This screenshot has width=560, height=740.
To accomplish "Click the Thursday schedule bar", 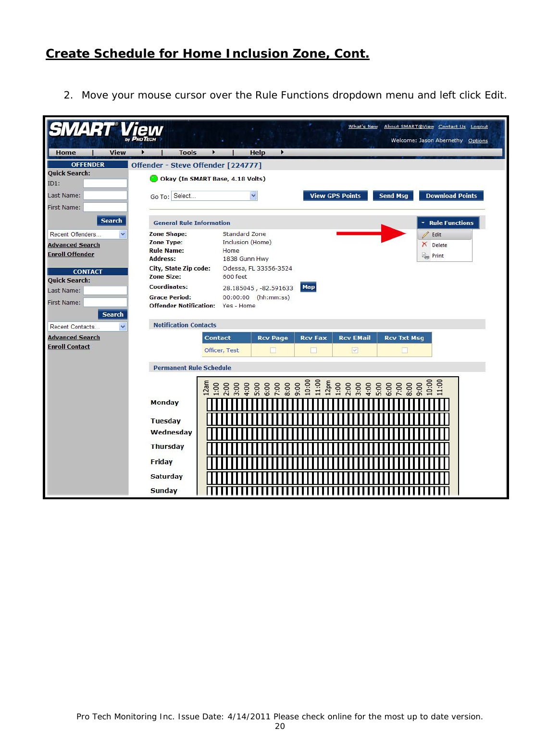I will [328, 449].
